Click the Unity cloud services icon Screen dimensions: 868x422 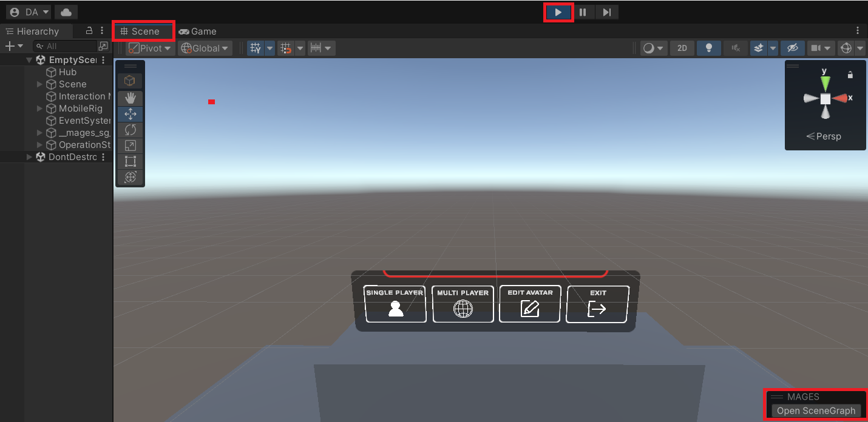click(x=66, y=11)
